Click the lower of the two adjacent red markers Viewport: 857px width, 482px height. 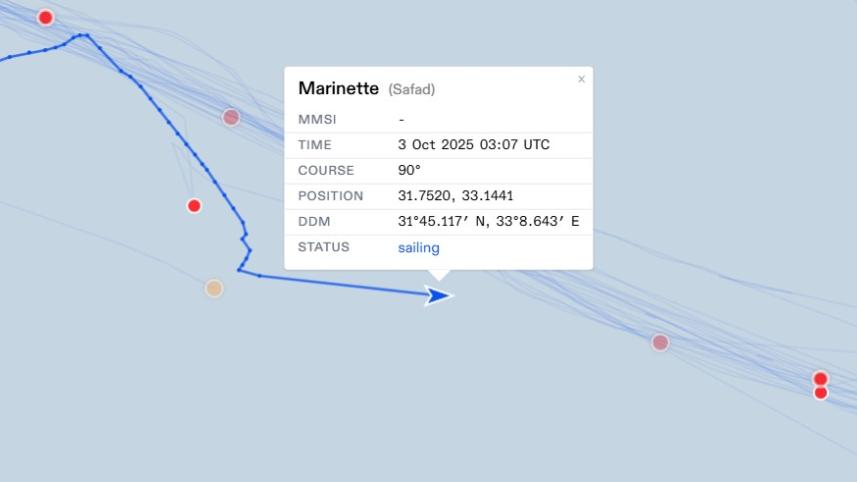[821, 393]
